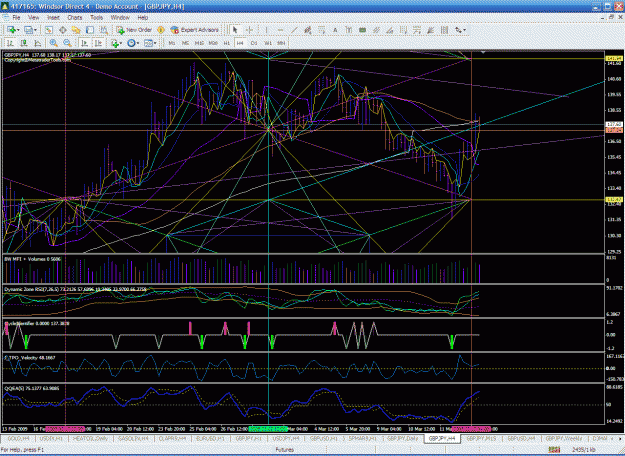625x456 pixels.
Task: Open the View menu
Action: (33, 18)
